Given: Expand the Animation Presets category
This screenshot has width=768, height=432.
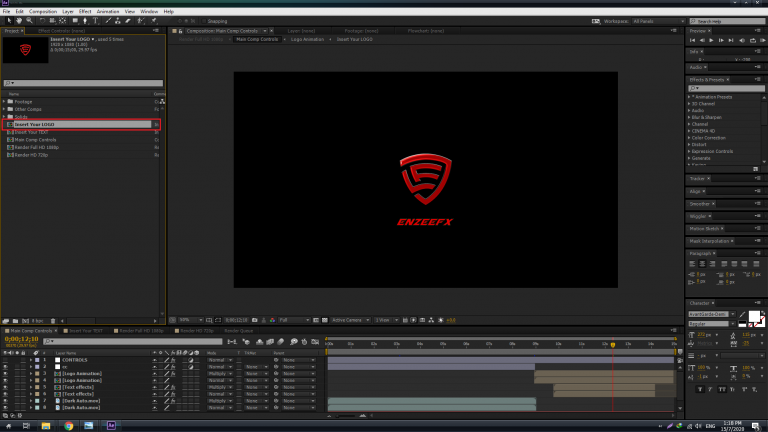Looking at the screenshot, I should (689, 97).
